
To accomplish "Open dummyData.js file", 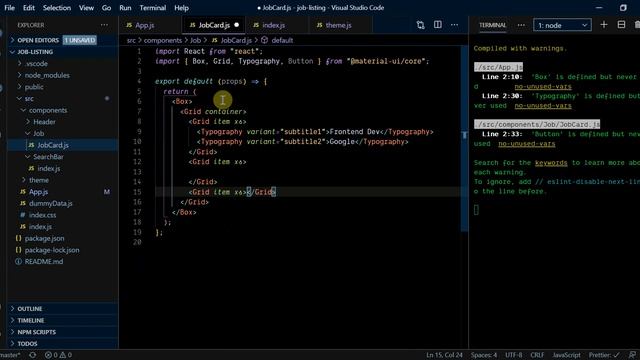I will click(x=51, y=203).
